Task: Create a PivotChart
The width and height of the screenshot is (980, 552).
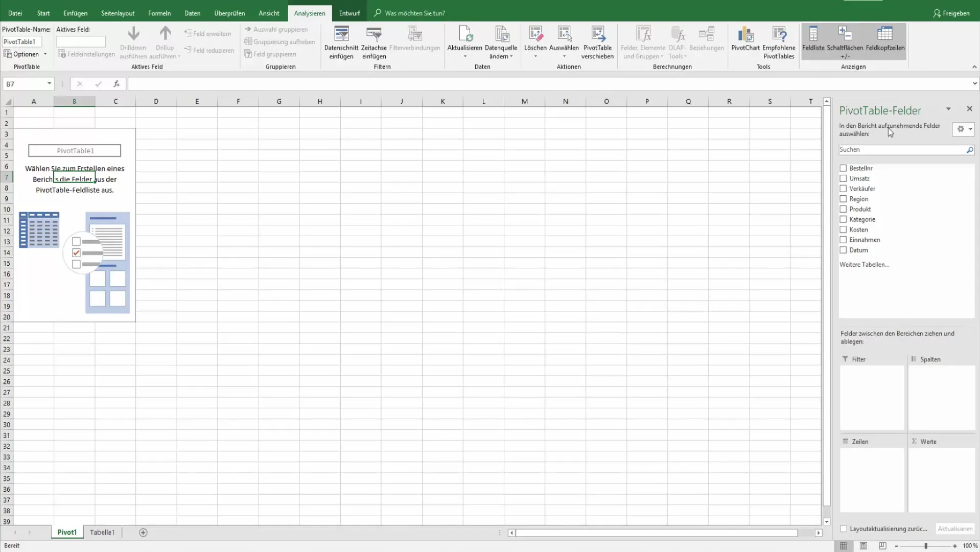Action: tap(745, 39)
